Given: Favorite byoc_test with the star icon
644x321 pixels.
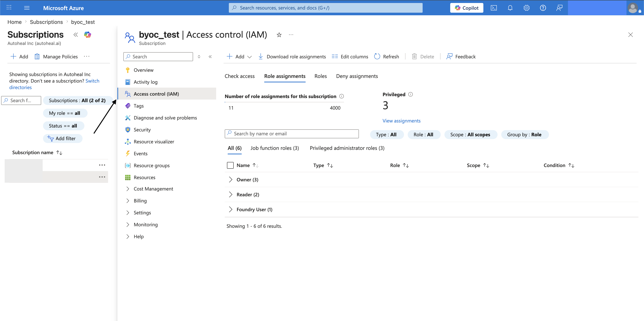Looking at the screenshot, I should click(279, 35).
